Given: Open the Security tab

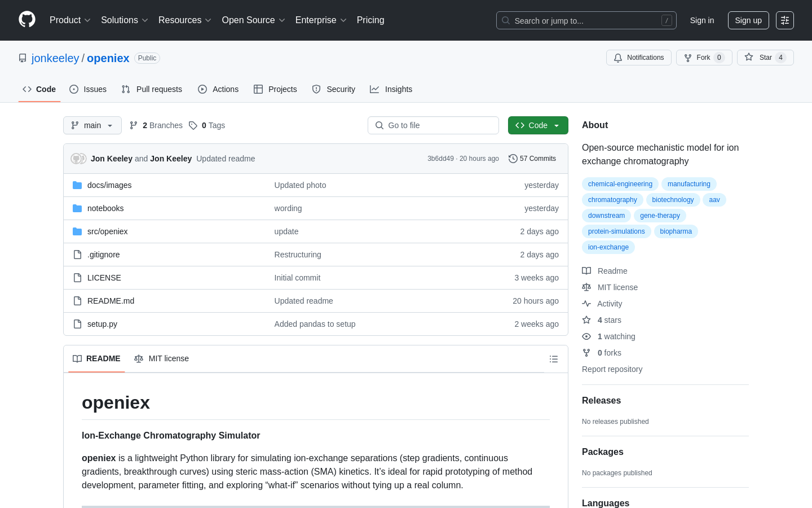Looking at the screenshot, I should click(x=334, y=89).
